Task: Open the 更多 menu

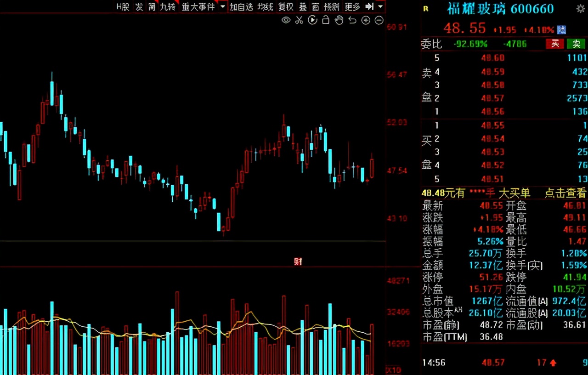Action: click(352, 6)
